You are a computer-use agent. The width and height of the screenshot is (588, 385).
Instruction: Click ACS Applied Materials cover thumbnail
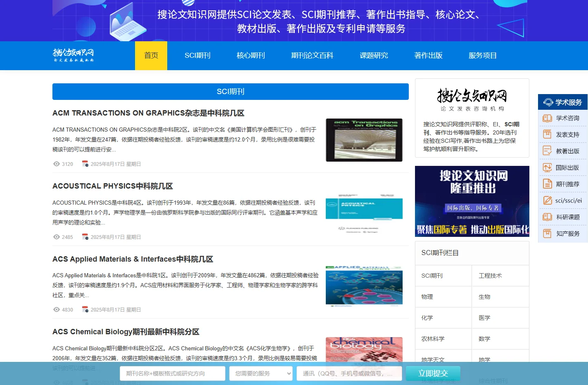(364, 286)
